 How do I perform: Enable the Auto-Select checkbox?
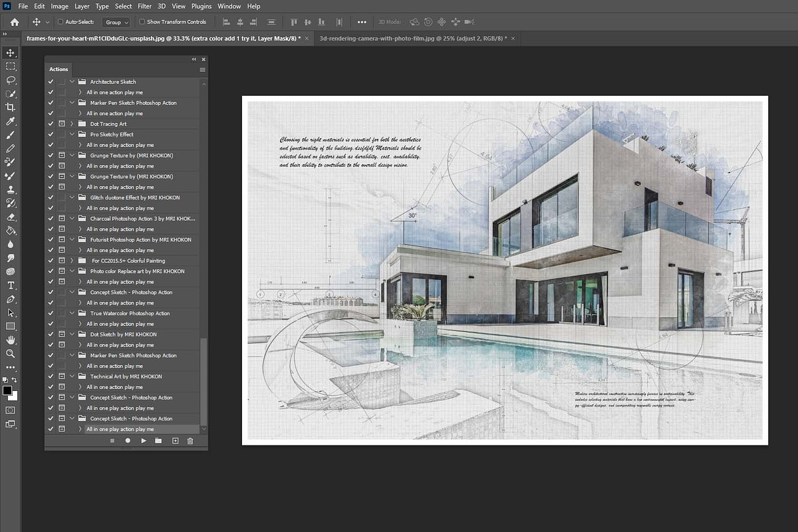(x=60, y=22)
